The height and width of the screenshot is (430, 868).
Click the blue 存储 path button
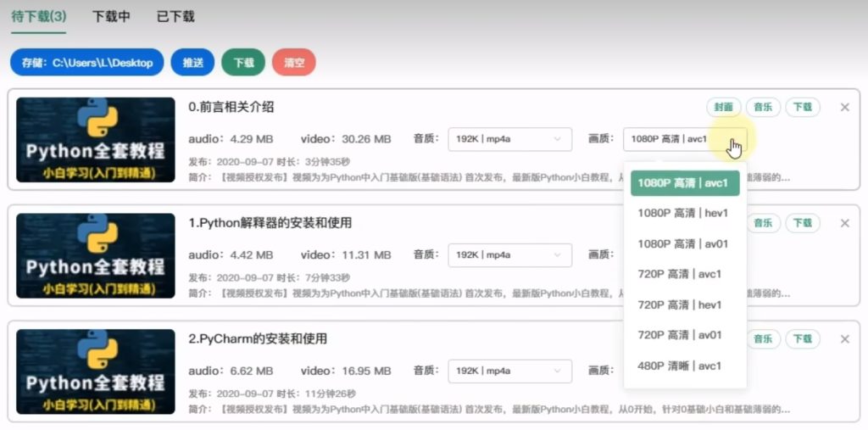[x=86, y=62]
